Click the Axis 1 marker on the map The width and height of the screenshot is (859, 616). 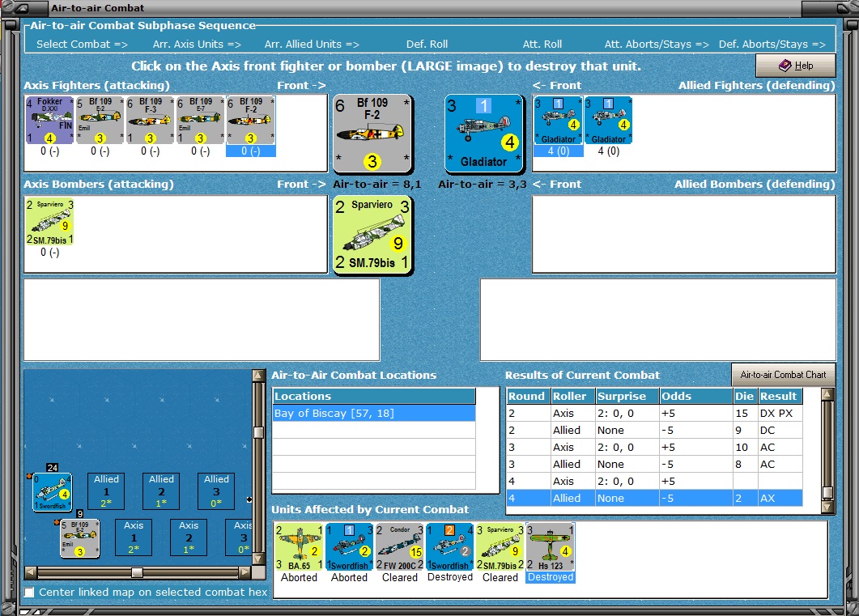134,537
